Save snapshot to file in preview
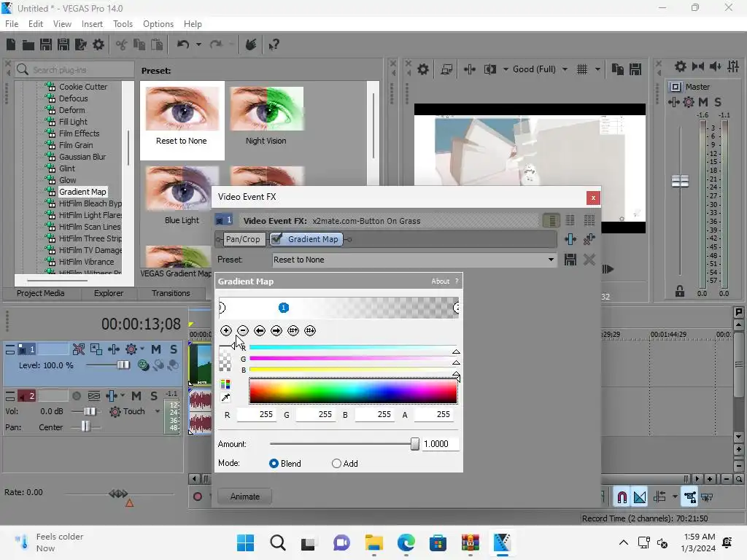747x560 pixels. [x=635, y=69]
